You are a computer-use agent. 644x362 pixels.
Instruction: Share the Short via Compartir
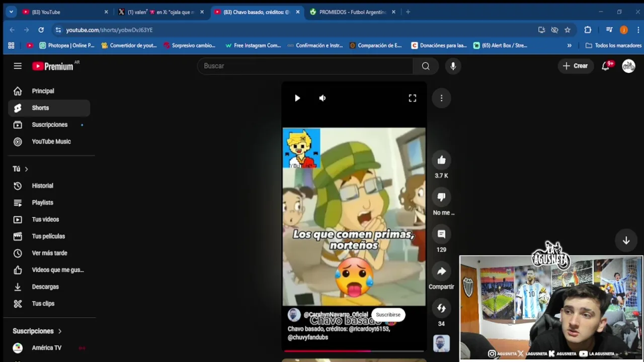point(441,271)
